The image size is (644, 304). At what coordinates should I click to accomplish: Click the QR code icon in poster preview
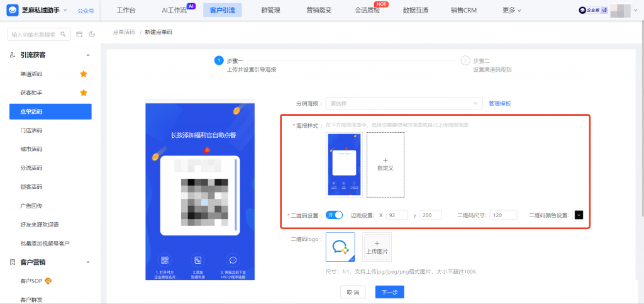click(165, 260)
